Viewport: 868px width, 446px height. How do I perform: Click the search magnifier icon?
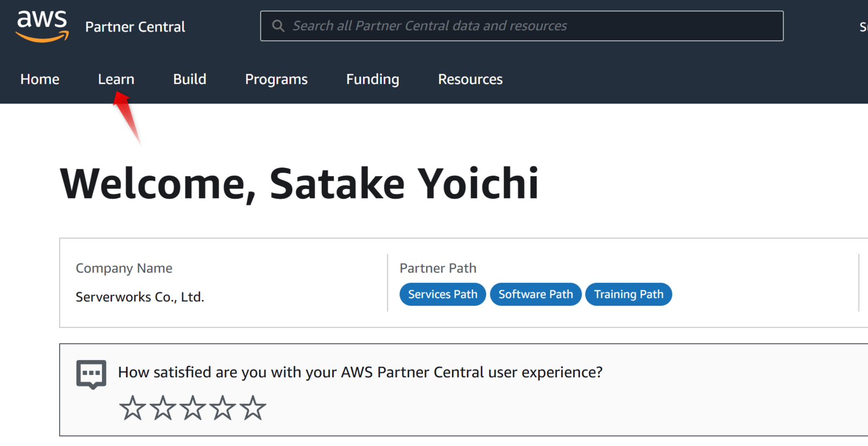coord(278,26)
